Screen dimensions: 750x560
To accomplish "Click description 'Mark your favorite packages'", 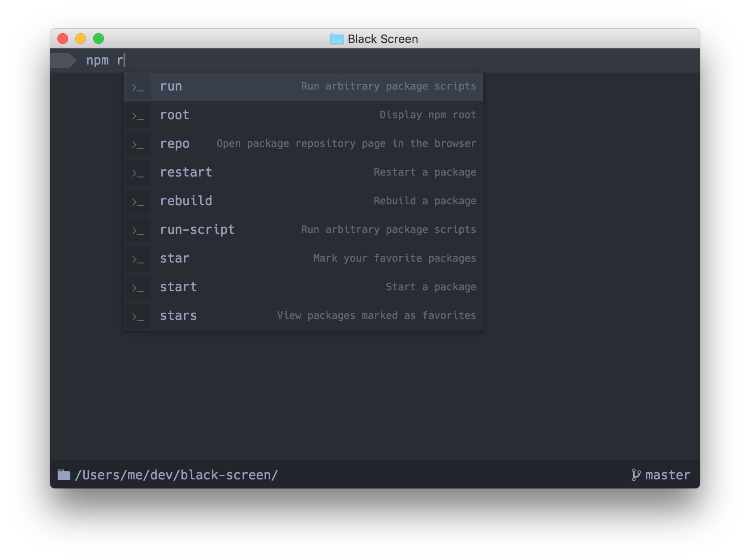I will coord(394,258).
